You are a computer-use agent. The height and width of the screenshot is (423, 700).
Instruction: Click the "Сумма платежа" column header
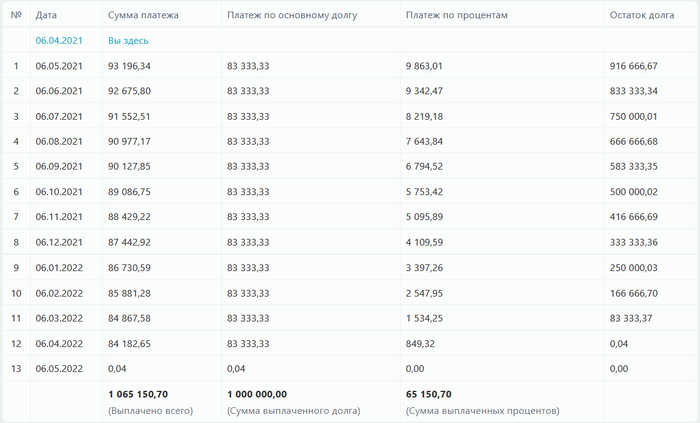tap(144, 16)
